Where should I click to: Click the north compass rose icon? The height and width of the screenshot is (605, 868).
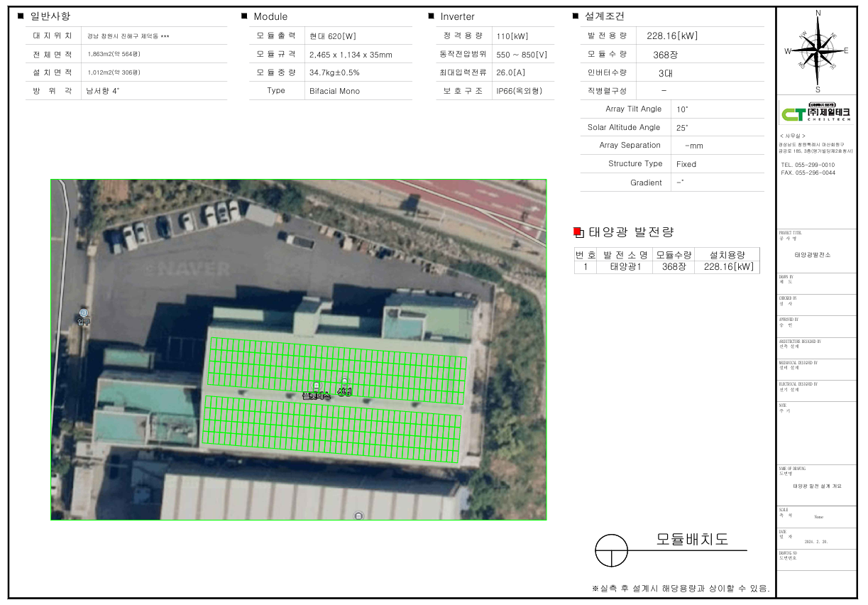click(818, 51)
